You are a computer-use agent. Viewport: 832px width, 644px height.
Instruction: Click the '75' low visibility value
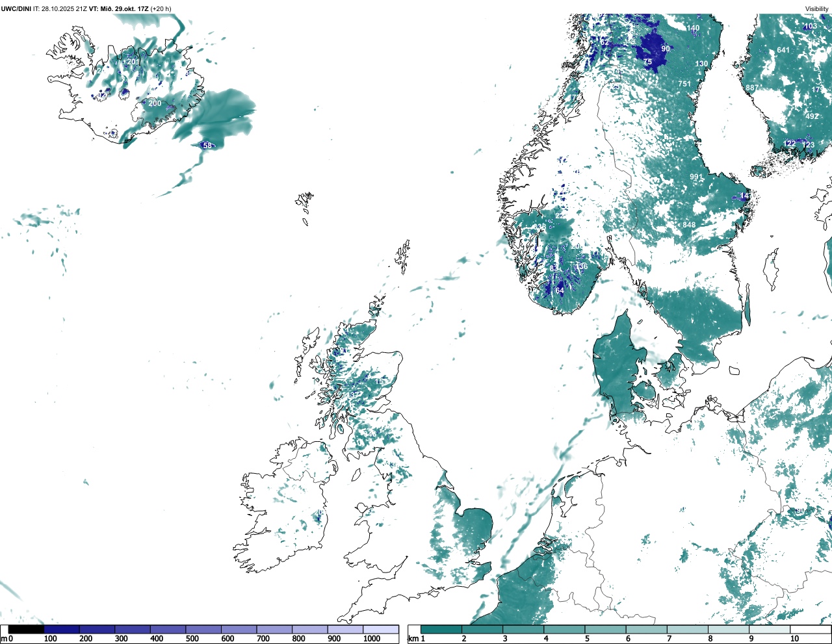pos(647,62)
